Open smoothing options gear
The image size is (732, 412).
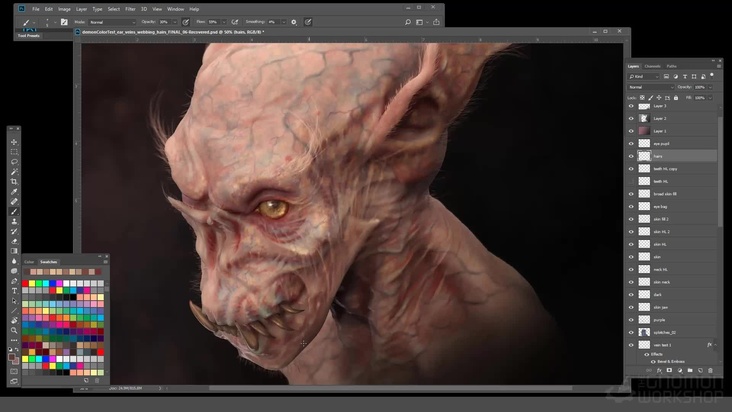coord(294,22)
